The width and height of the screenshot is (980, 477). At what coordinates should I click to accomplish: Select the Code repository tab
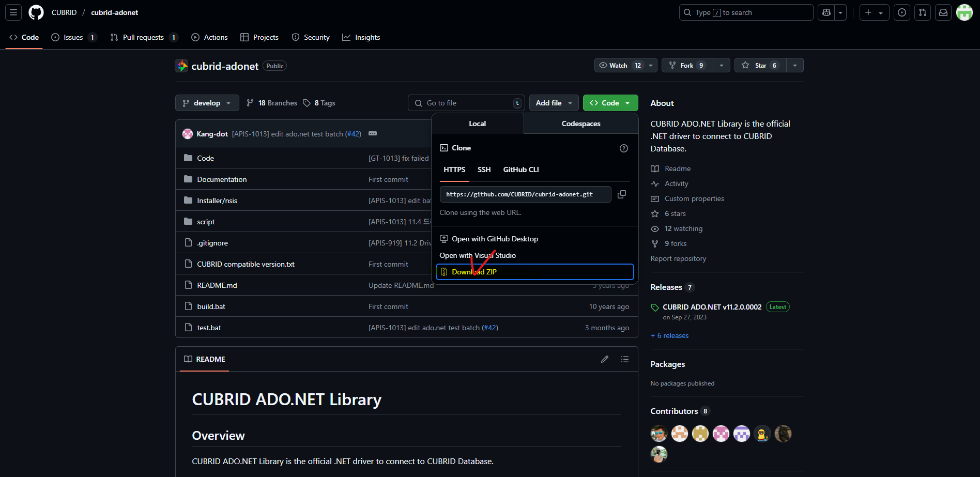(24, 37)
